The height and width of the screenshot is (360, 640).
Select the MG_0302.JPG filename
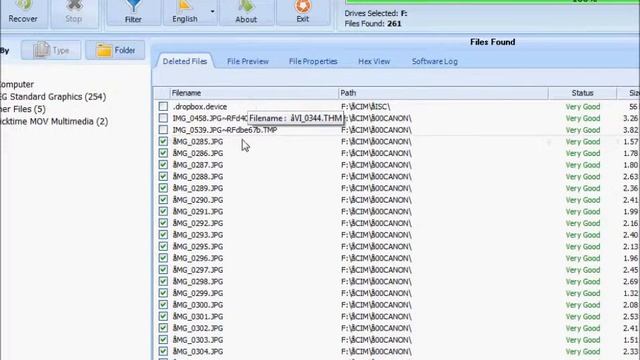pyautogui.click(x=198, y=328)
